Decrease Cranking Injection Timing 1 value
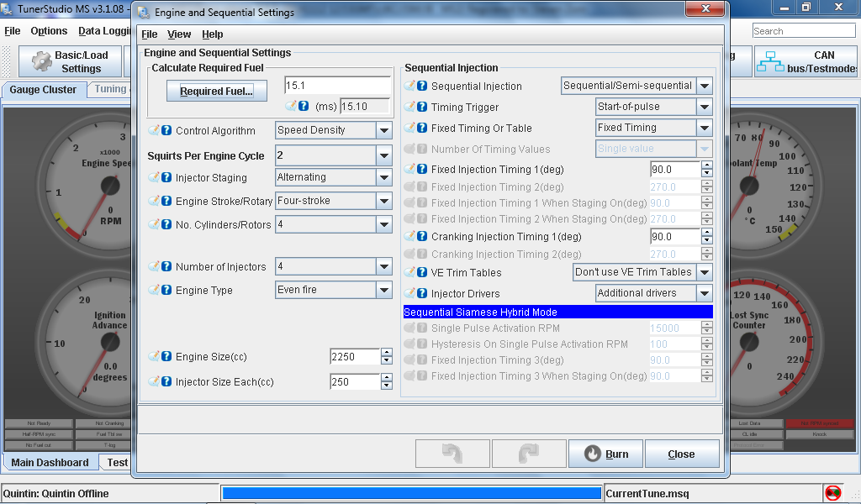 coord(707,241)
